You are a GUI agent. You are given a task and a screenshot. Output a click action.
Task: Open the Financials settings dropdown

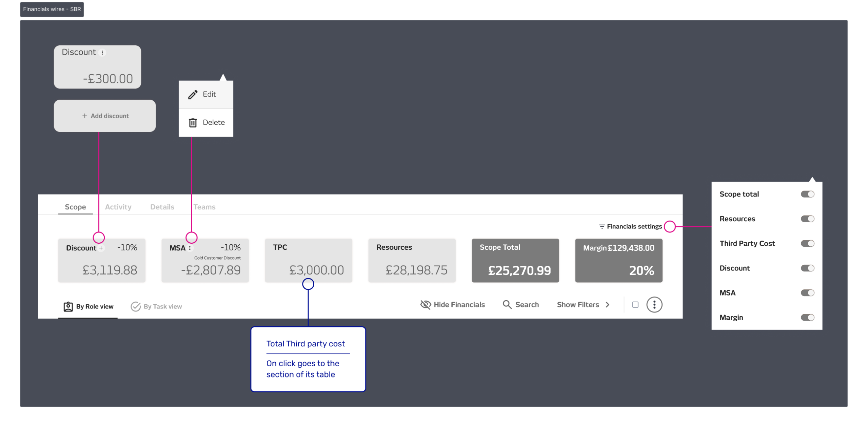(x=630, y=226)
